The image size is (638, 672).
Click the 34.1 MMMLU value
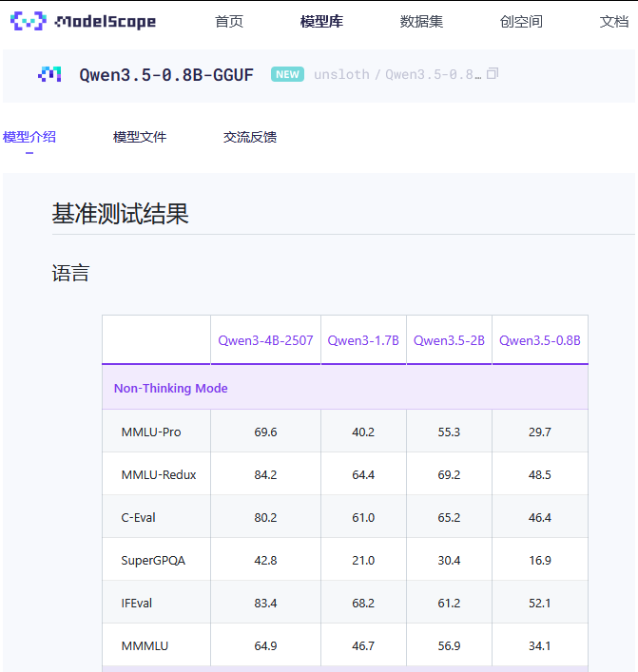click(x=540, y=645)
